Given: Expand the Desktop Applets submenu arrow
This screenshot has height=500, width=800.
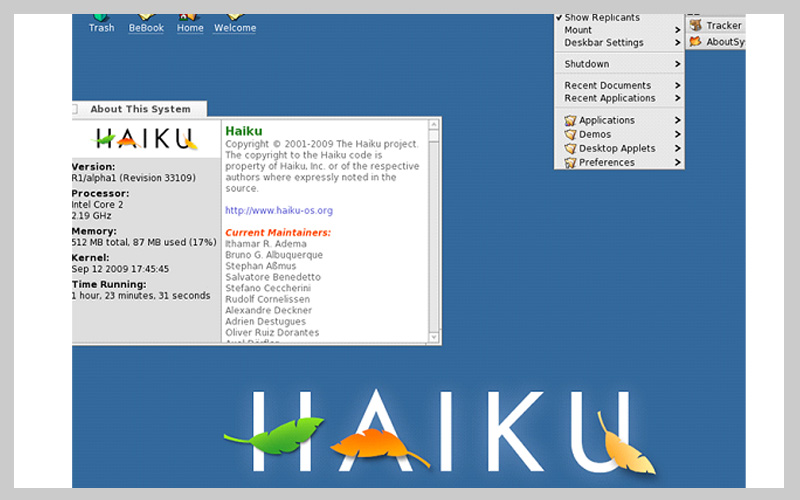Looking at the screenshot, I should (x=678, y=148).
